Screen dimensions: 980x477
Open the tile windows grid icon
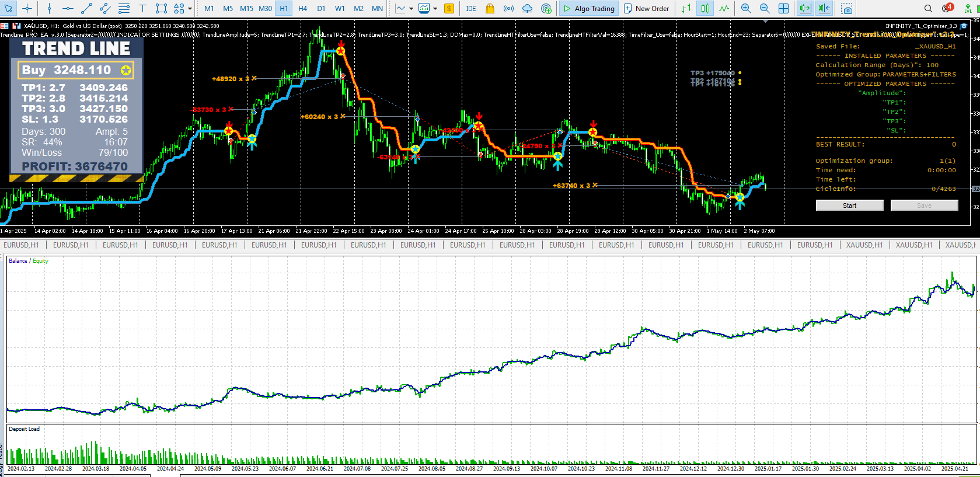[783, 8]
